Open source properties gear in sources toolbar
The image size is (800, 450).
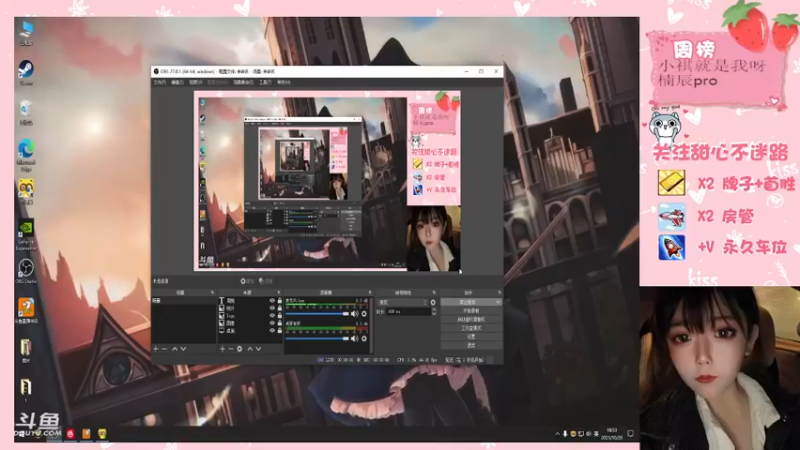pos(239,348)
